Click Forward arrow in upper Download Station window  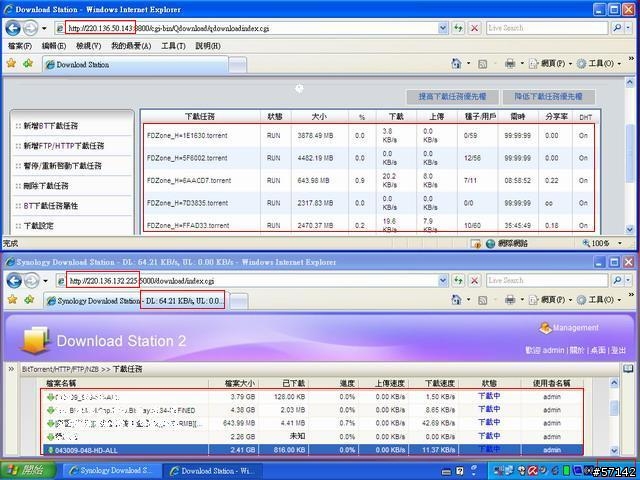tap(30, 28)
